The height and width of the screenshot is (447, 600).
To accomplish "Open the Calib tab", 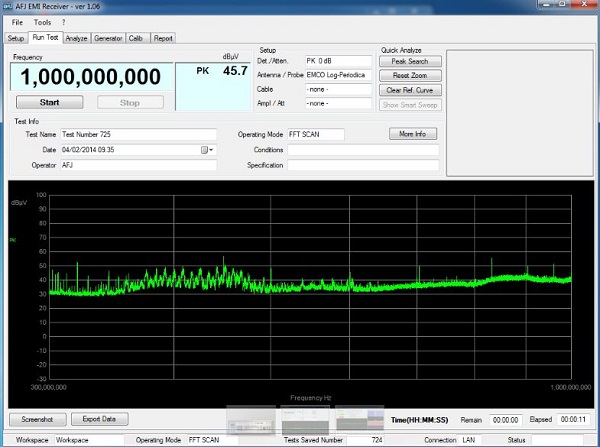I will click(x=136, y=38).
